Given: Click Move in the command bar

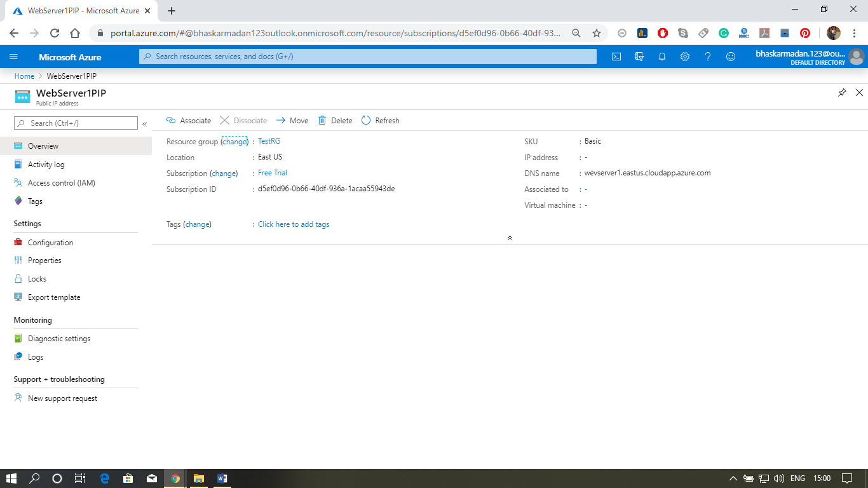Looking at the screenshot, I should (x=292, y=121).
